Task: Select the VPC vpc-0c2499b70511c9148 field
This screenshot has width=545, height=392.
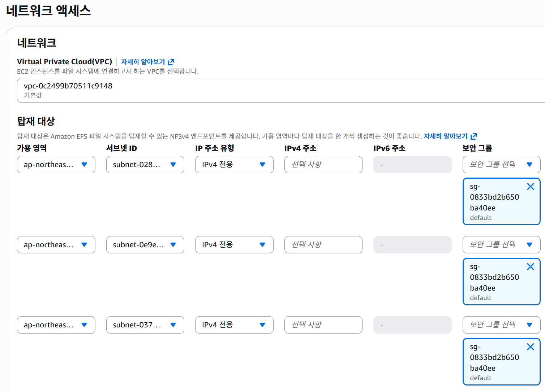Action: point(281,90)
